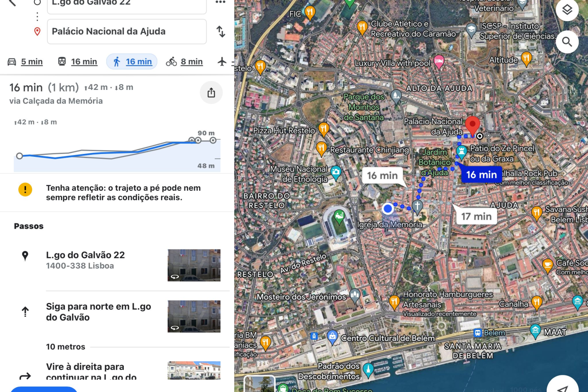Open Street View thumbnail for L.go do Galvão 22
The image size is (588, 392).
194,265
